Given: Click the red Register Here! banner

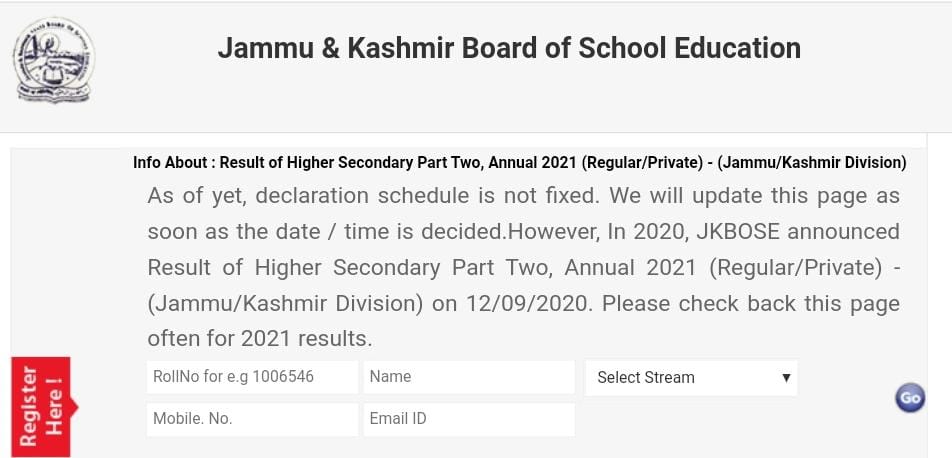Looking at the screenshot, I should pyautogui.click(x=41, y=406).
